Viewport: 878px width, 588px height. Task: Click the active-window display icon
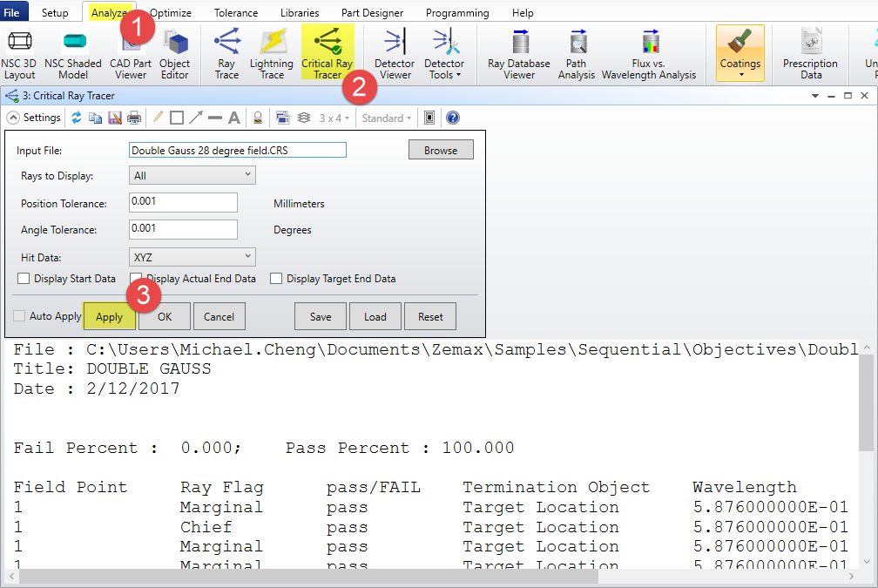[x=429, y=118]
